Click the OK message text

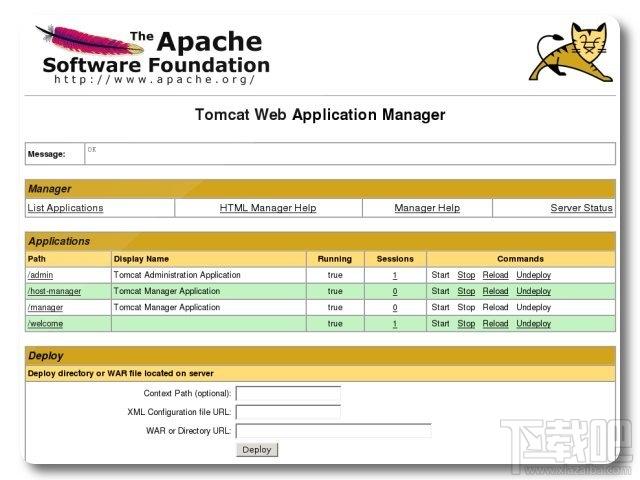[92, 149]
